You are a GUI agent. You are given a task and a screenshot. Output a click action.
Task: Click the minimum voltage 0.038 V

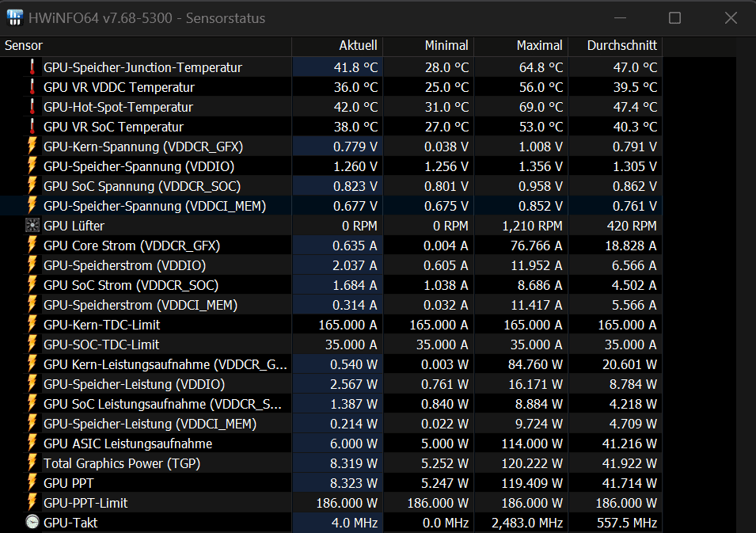(446, 147)
